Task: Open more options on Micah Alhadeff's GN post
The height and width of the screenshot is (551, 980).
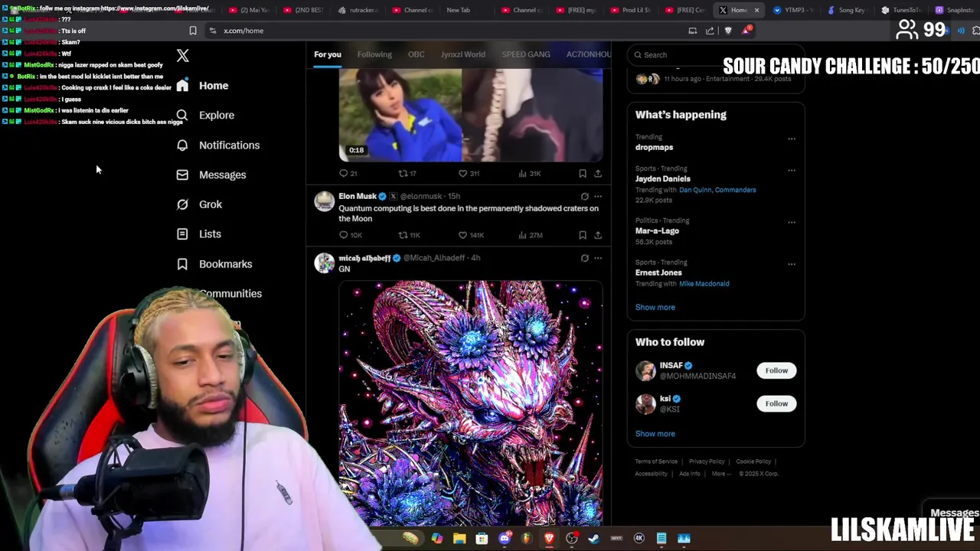Action: (x=598, y=258)
